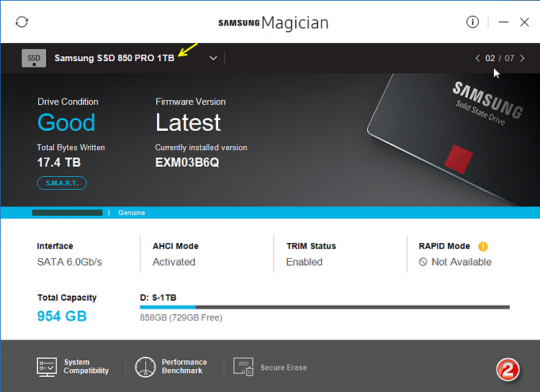Click the RAPID Mode heading
The width and height of the screenshot is (540, 392).
tap(444, 246)
